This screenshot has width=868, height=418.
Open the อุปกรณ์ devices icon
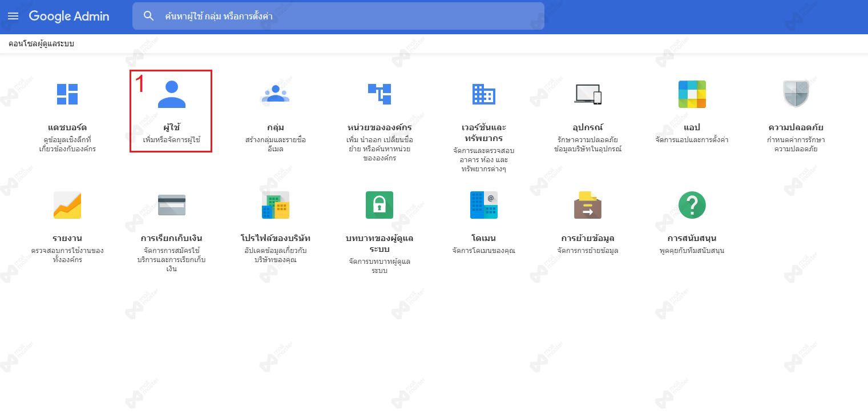pyautogui.click(x=588, y=94)
